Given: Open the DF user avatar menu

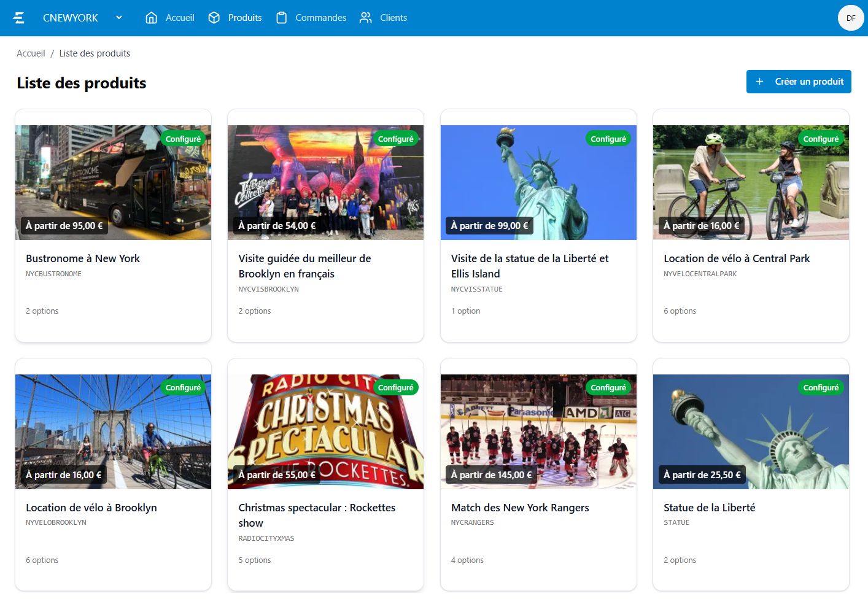Looking at the screenshot, I should coord(850,18).
